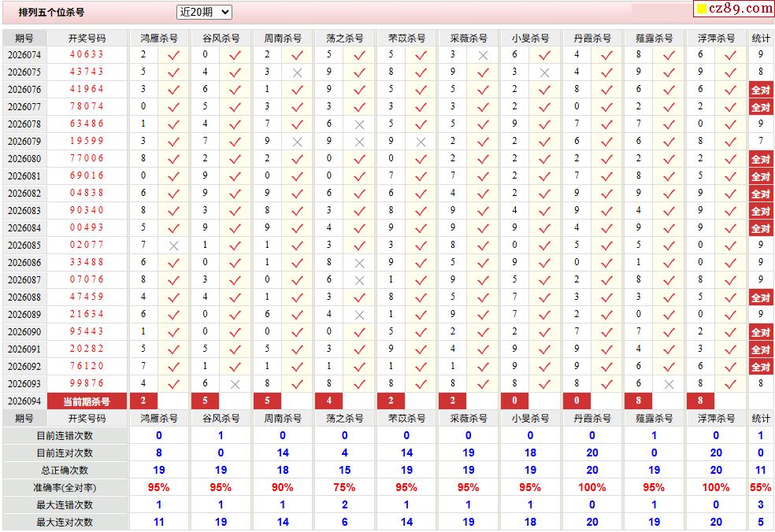Screen dimensions: 775x532
Task: Click the 全对 badge in row 2026092
Action: [x=761, y=367]
